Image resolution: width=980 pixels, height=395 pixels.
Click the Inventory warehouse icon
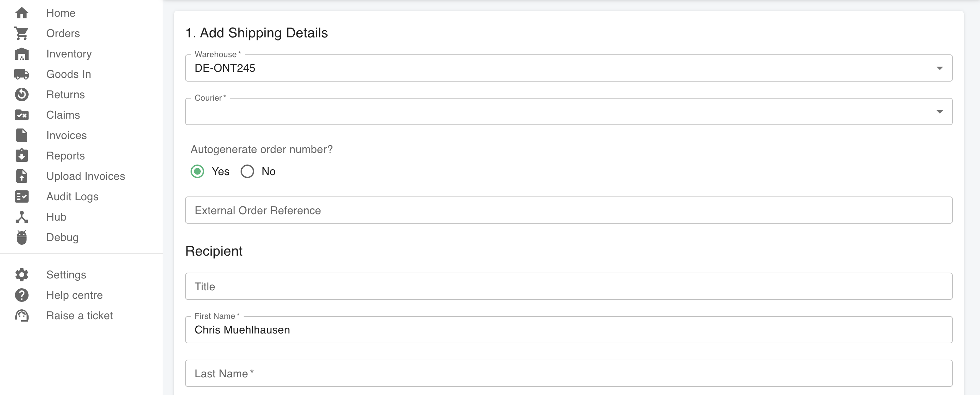(22, 54)
